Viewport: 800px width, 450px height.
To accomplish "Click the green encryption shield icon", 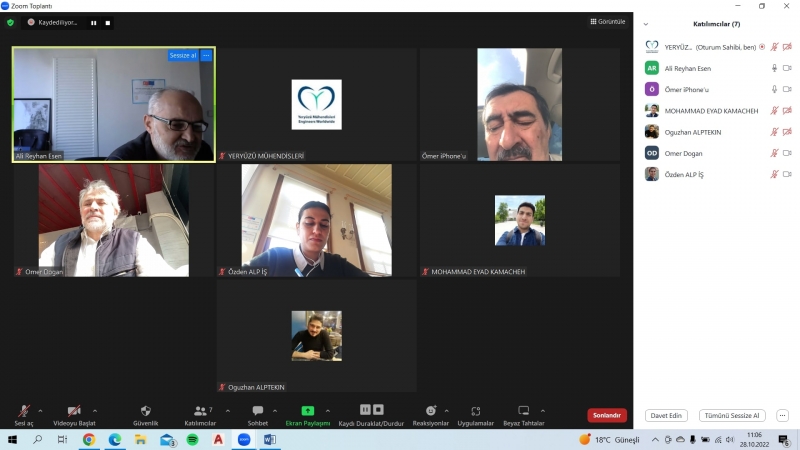I will [10, 22].
